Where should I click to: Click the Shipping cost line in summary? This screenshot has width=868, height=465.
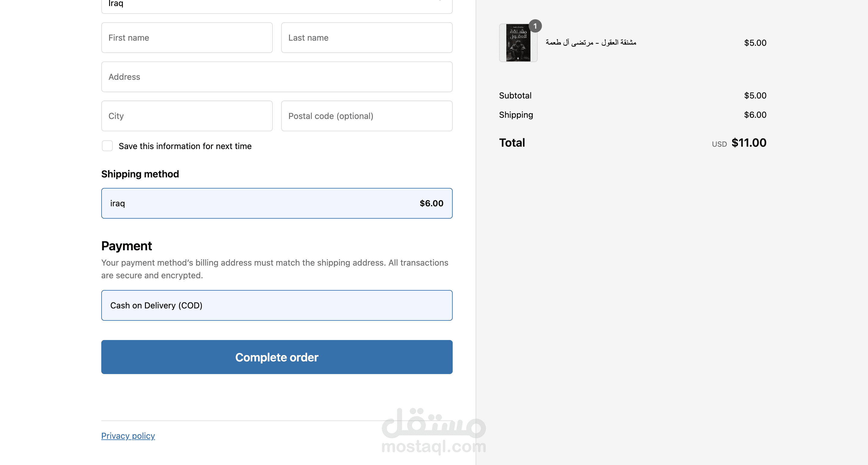click(x=633, y=115)
